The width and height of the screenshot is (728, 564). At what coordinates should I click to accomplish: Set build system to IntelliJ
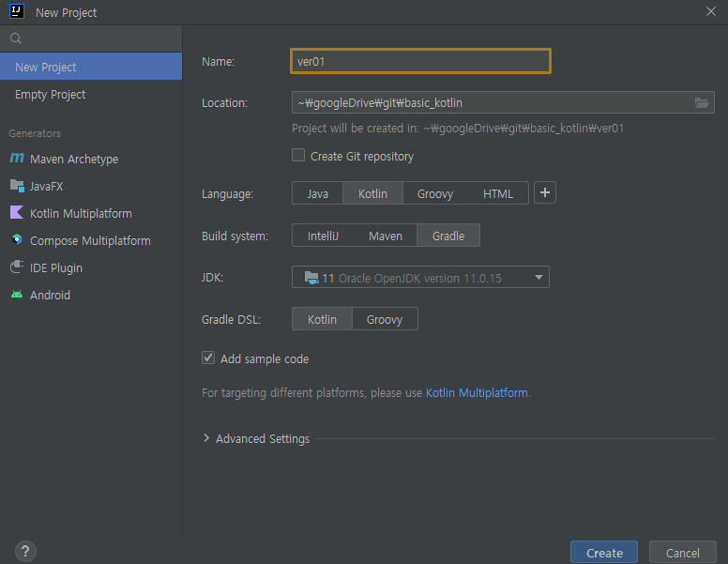323,236
